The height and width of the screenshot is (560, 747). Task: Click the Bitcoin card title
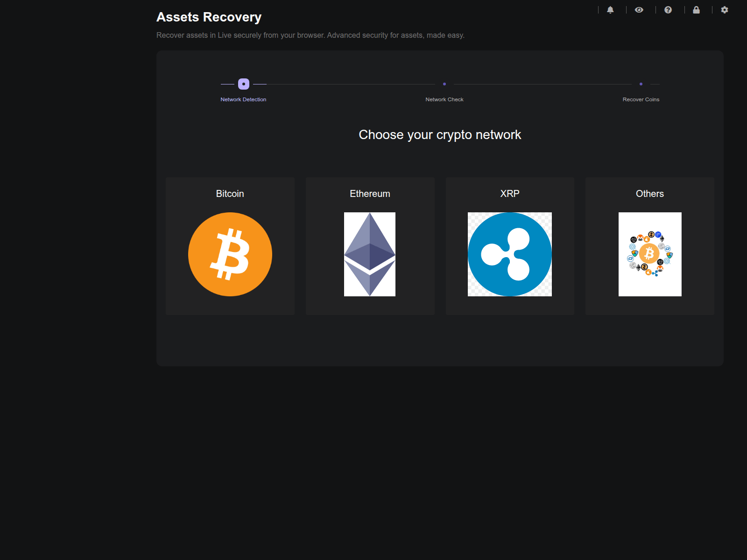point(230,194)
